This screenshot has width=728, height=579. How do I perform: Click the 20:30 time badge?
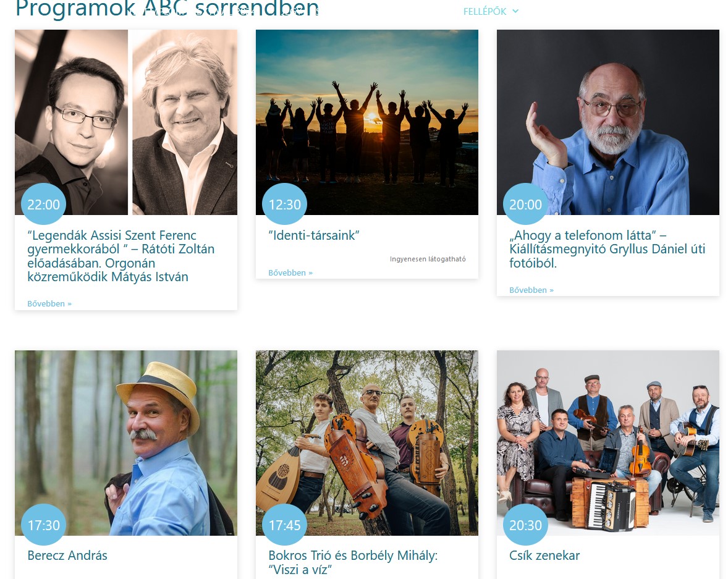[525, 525]
